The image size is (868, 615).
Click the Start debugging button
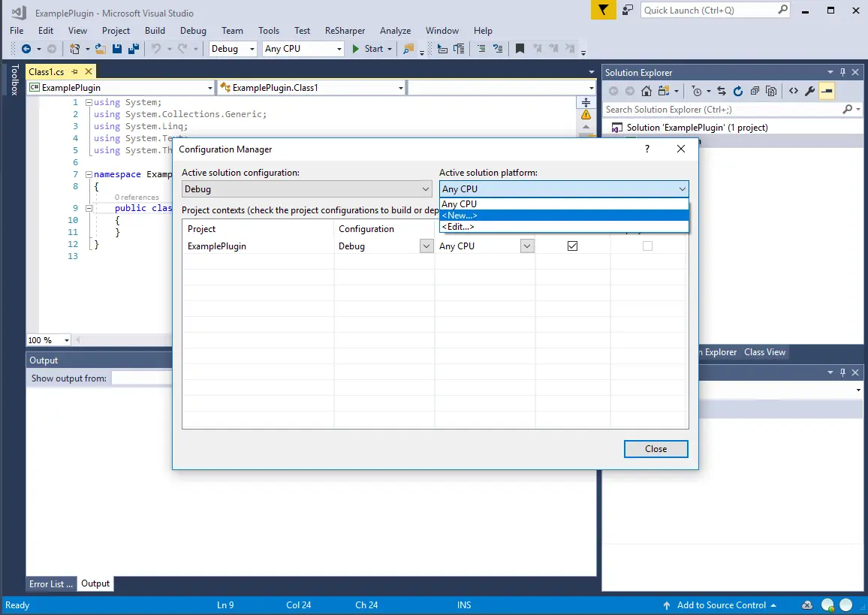(x=368, y=49)
